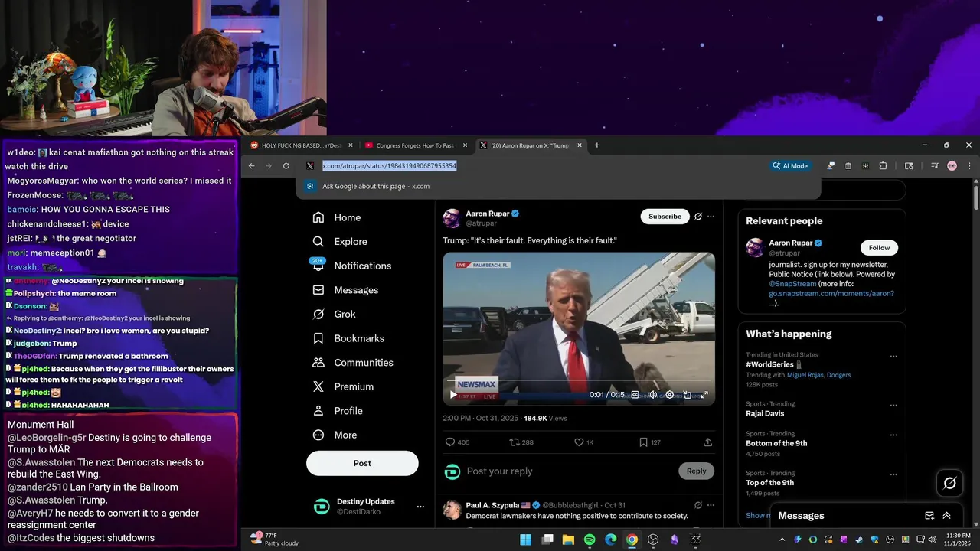Repost the tweet showing 288 reposts

pyautogui.click(x=515, y=442)
